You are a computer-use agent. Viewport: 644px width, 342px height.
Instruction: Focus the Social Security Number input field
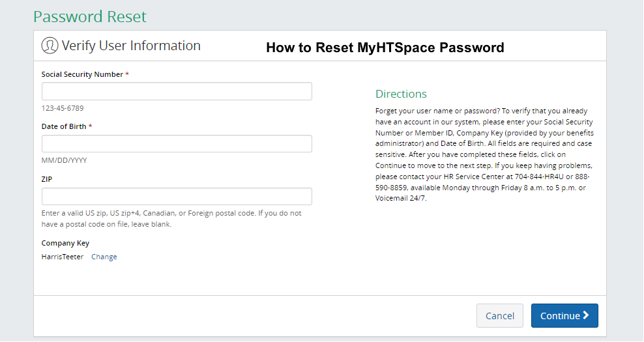point(177,91)
